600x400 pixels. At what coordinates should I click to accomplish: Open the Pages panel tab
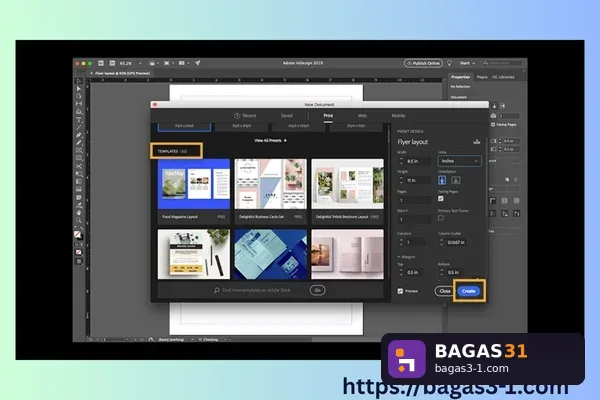tap(482, 77)
